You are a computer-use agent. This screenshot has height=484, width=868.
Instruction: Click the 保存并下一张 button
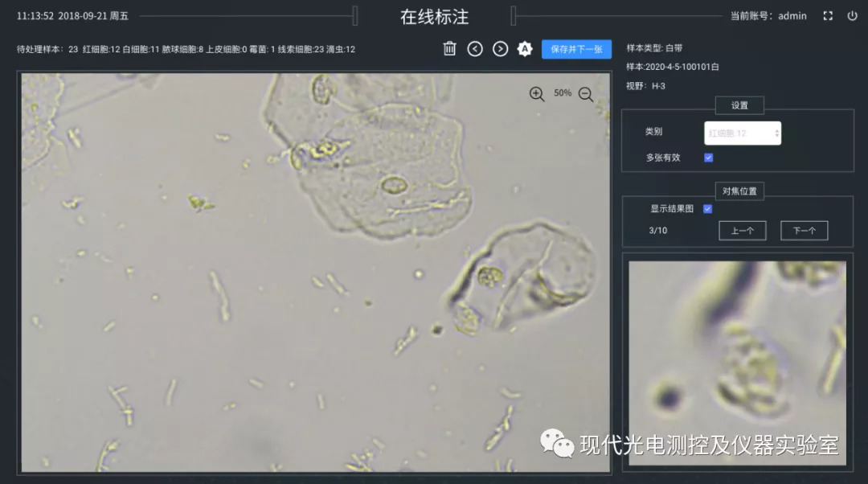(x=576, y=49)
